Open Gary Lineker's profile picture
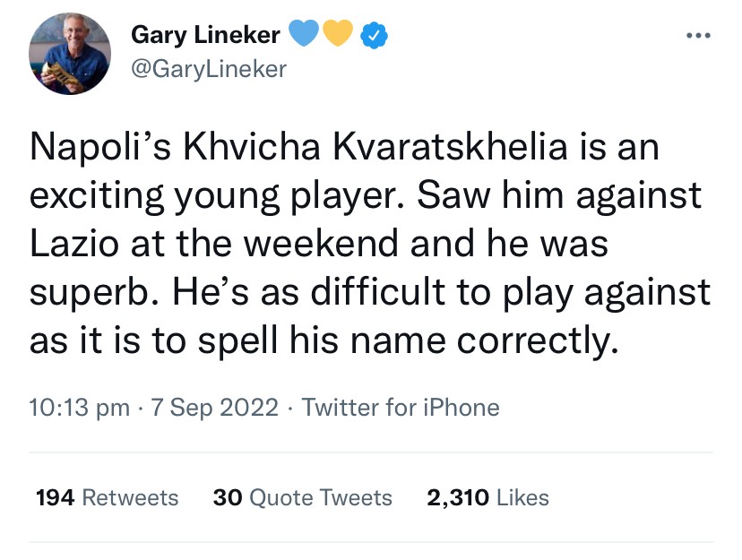 tap(70, 55)
